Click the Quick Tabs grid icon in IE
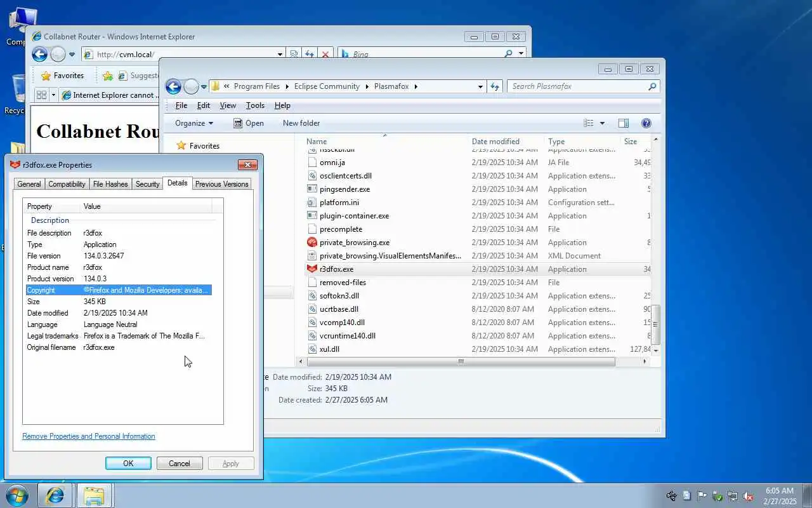The image size is (812, 508). click(x=42, y=95)
